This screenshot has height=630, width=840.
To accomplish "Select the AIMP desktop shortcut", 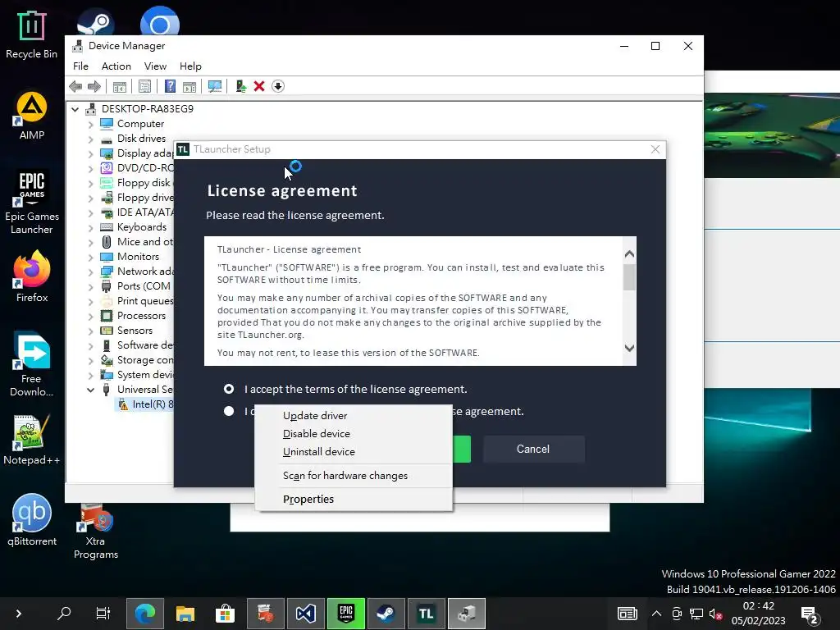I will pos(32,115).
